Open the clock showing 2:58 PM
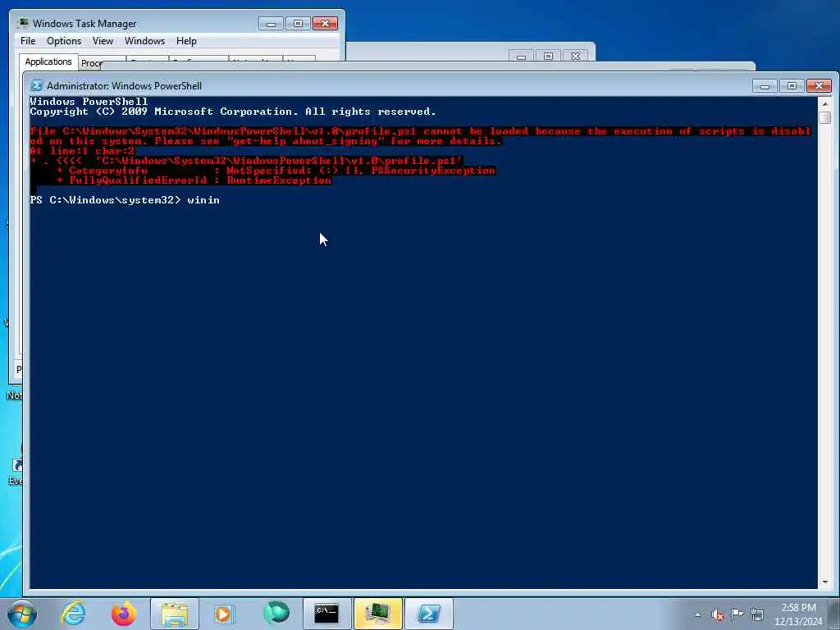 (798, 614)
